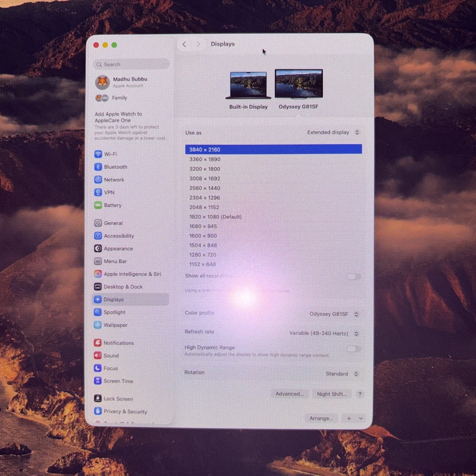Open Apple Intelligence & Siri icon
This screenshot has width=476, height=476.
click(98, 274)
